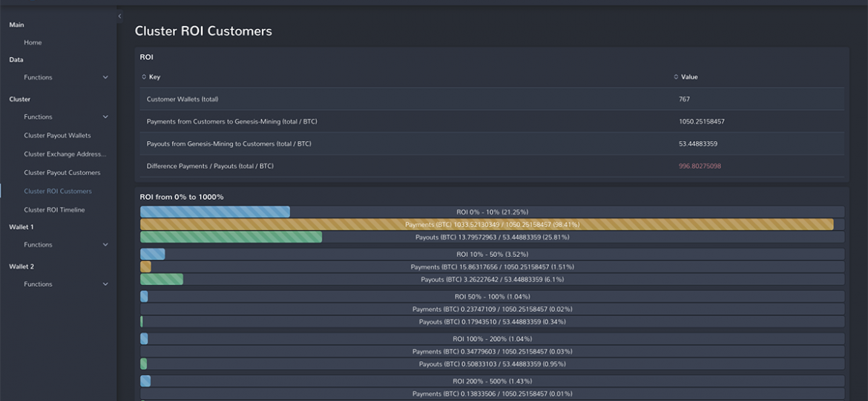Click the Value column header
This screenshot has height=401, width=868.
[689, 77]
